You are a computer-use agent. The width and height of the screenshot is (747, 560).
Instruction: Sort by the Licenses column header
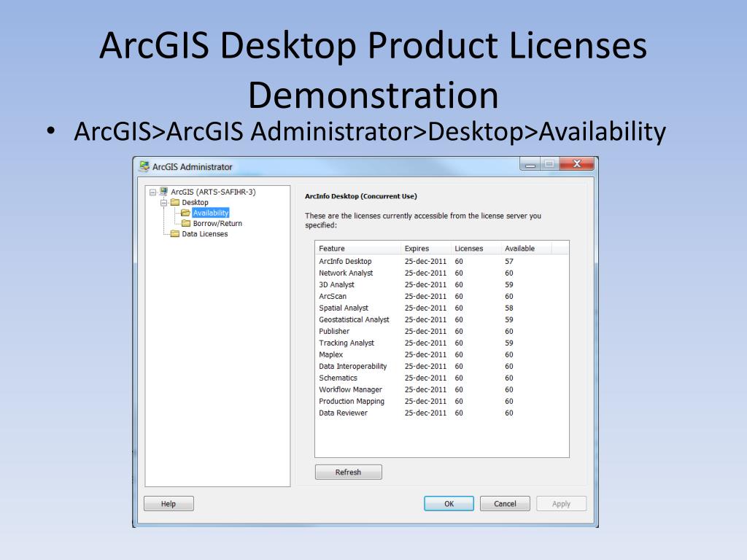476,248
